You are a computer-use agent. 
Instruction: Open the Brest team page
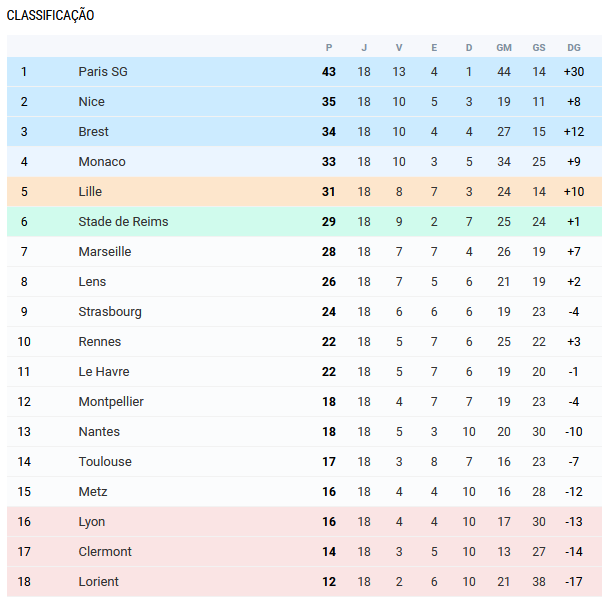(x=94, y=132)
